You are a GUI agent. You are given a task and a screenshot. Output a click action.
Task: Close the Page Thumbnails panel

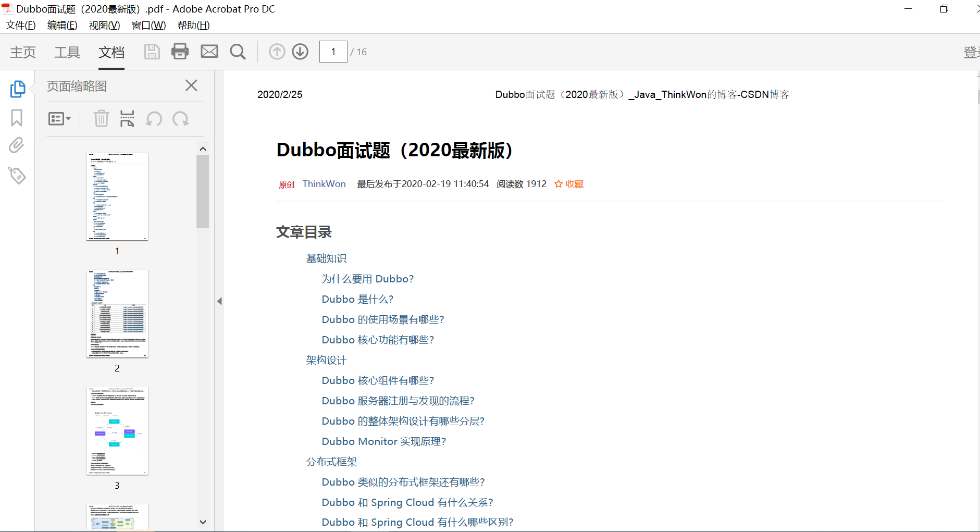[x=191, y=85]
